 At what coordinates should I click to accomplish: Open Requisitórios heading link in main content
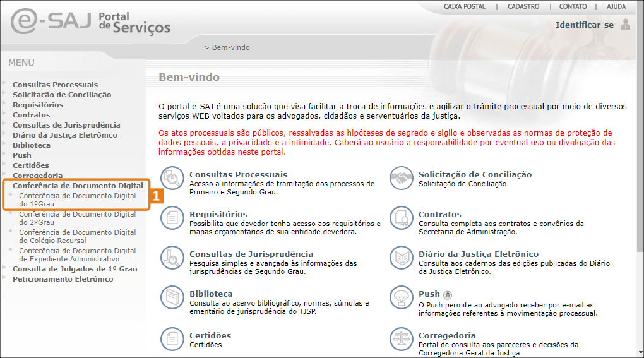click(218, 214)
